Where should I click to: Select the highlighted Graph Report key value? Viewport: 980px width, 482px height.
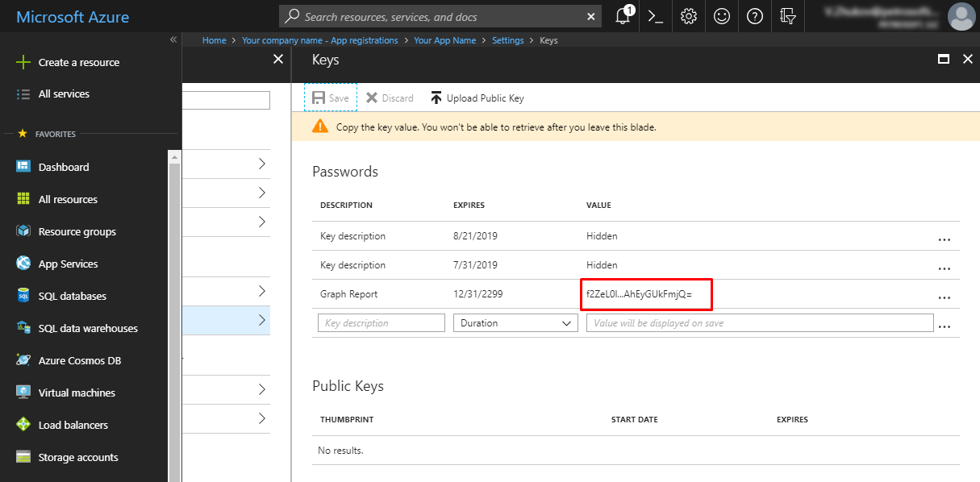click(x=646, y=294)
